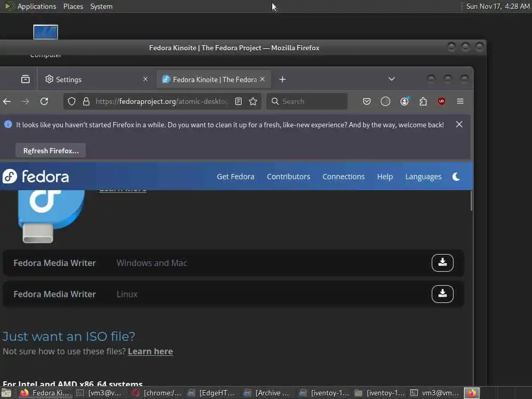
Task: Close the Fedora Kinoite tab
Action: 262,79
